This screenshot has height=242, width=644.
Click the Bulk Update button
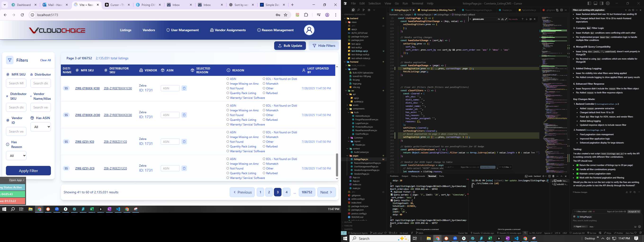pyautogui.click(x=290, y=46)
